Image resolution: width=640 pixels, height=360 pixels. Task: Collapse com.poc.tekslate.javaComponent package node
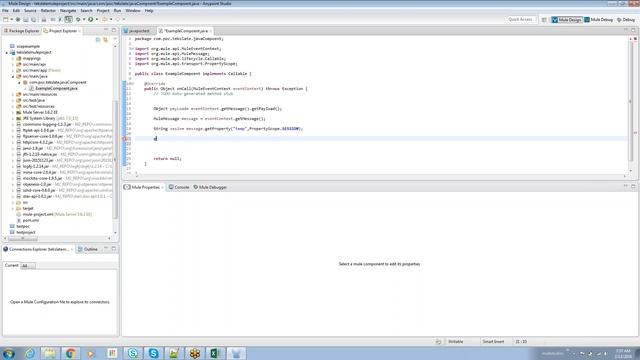[19, 82]
